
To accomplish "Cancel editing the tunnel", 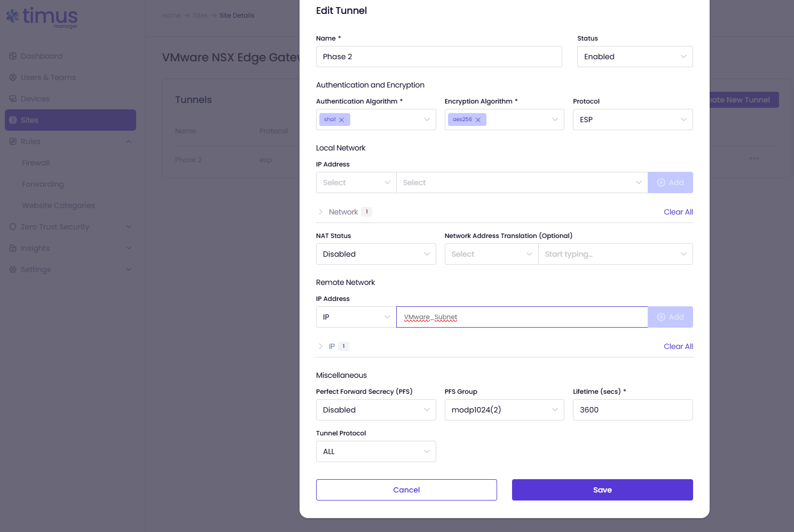I will pyautogui.click(x=406, y=490).
